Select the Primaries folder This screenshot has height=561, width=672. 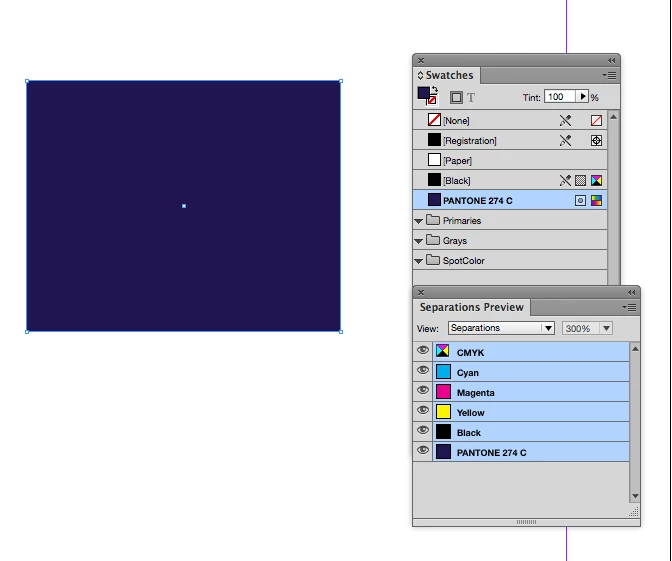pos(510,221)
